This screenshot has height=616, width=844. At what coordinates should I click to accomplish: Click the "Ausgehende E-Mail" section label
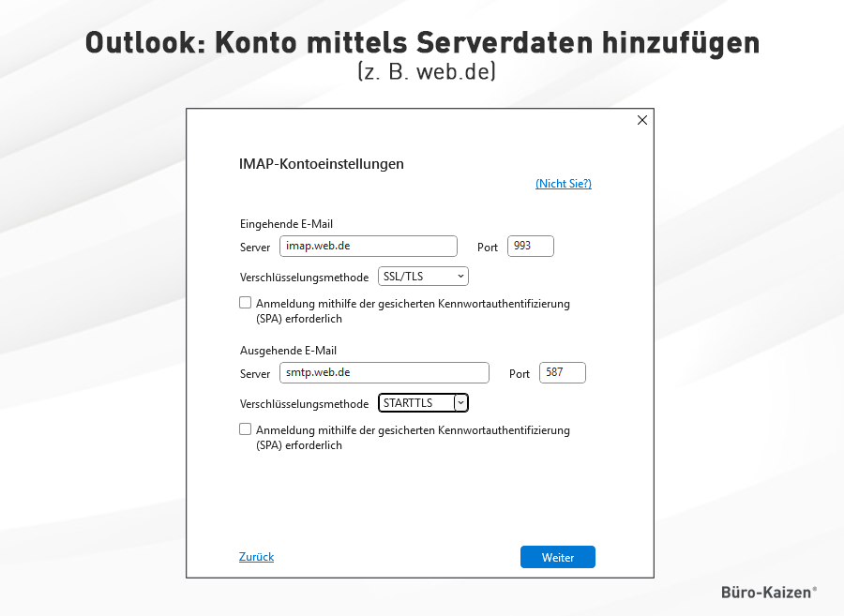click(288, 351)
